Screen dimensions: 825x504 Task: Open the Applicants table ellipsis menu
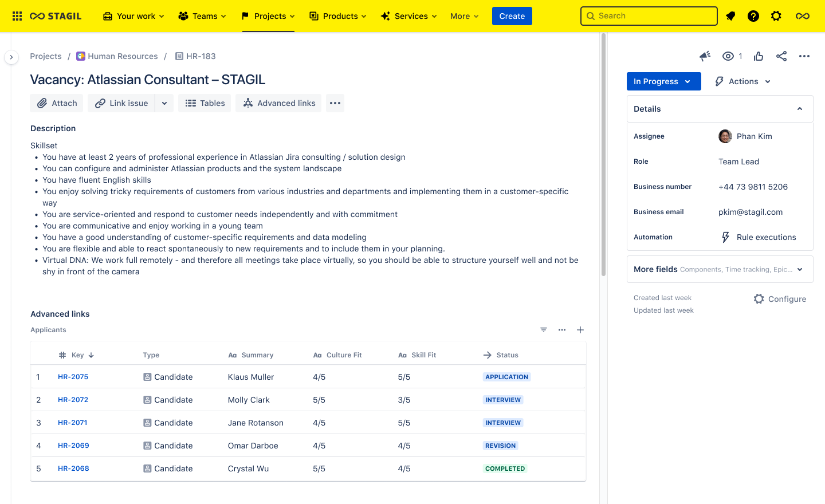(562, 330)
